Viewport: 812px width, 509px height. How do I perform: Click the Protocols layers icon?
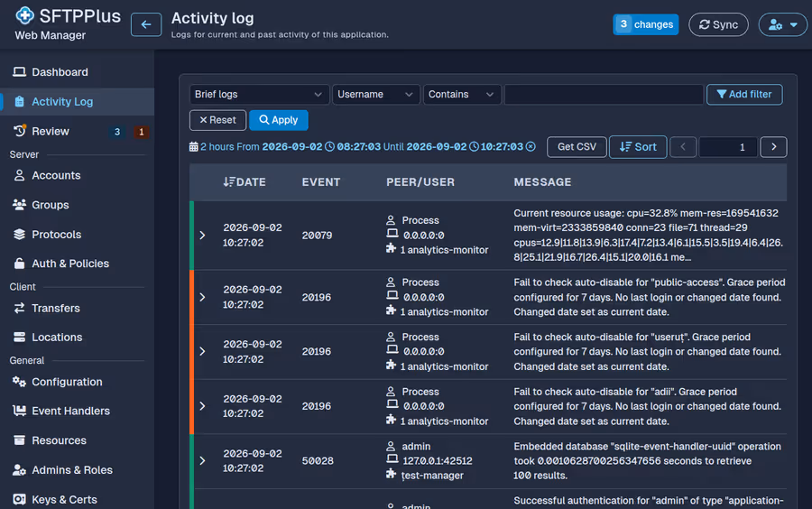pyautogui.click(x=19, y=234)
